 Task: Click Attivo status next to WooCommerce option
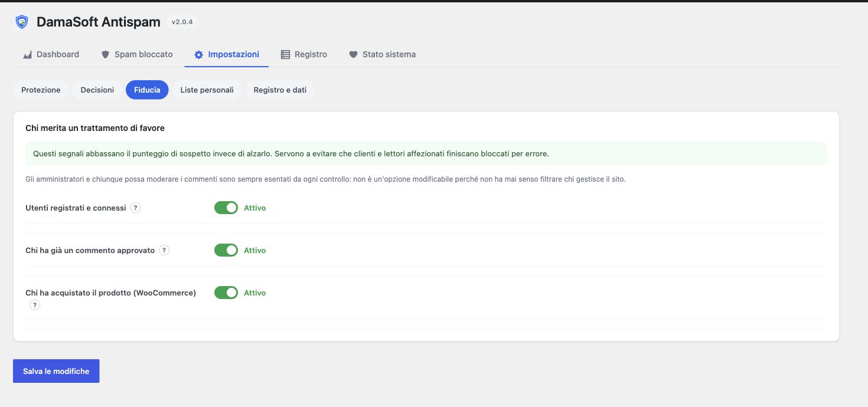point(255,293)
